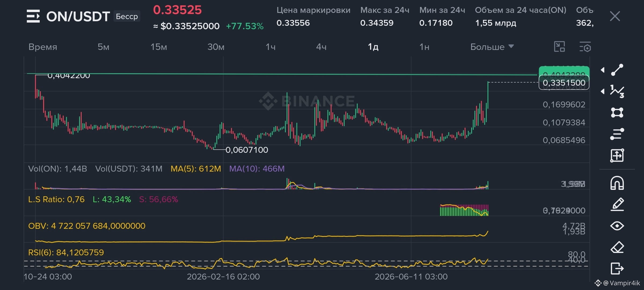This screenshot has height=290, width=644.
Task: Toggle drawings visibility with eye icon
Action: click(617, 226)
